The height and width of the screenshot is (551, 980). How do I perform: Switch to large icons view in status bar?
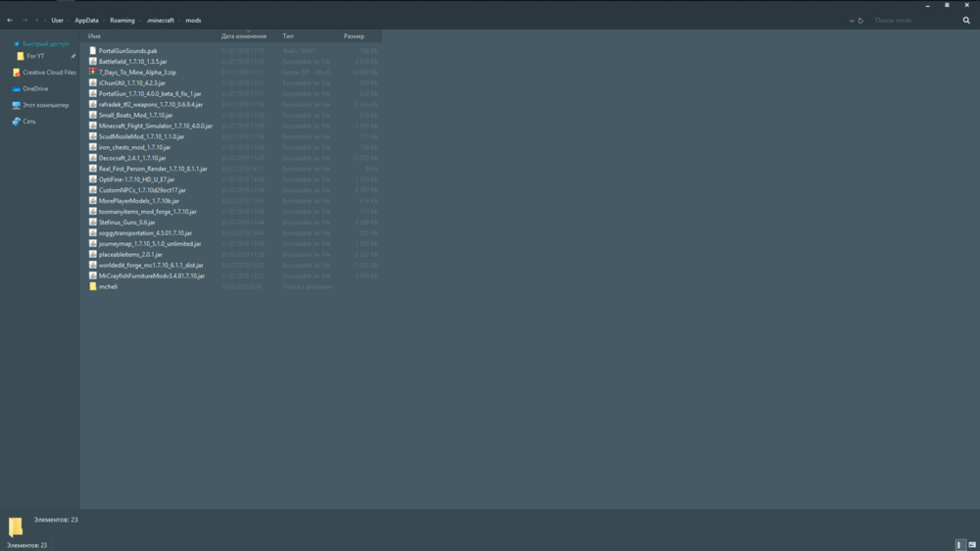tap(972, 545)
